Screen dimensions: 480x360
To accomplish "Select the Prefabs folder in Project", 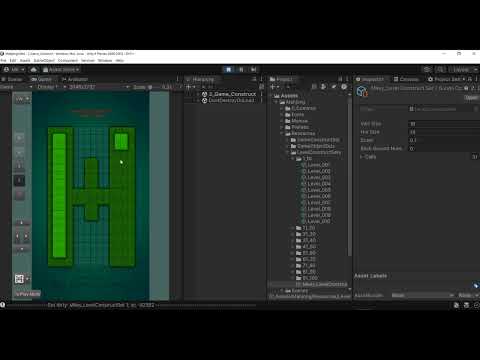I will point(300,127).
